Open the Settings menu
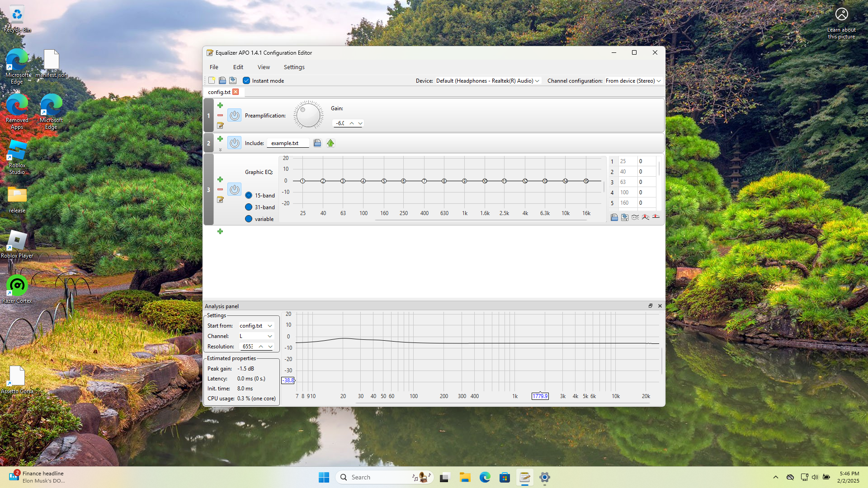868x488 pixels. [294, 67]
